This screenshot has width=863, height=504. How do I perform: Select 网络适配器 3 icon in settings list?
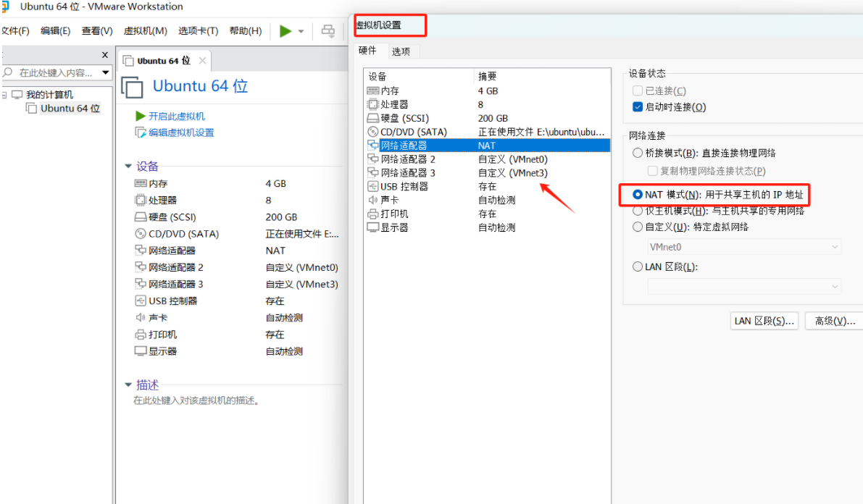tap(372, 173)
